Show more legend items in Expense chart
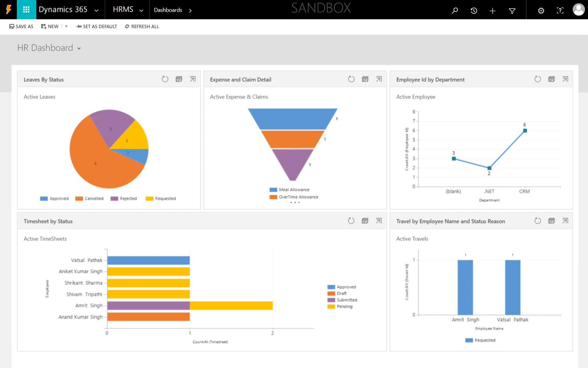The height and width of the screenshot is (368, 588). click(295, 202)
